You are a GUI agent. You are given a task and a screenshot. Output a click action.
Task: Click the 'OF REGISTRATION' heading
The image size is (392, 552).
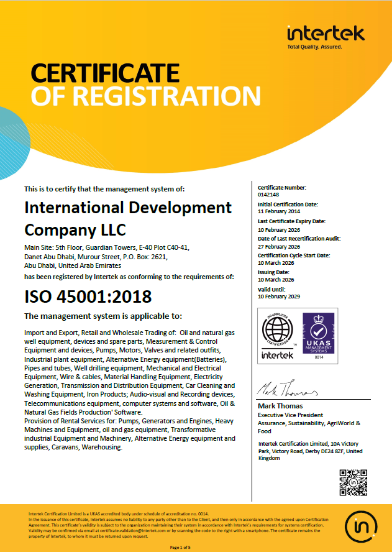(146, 96)
